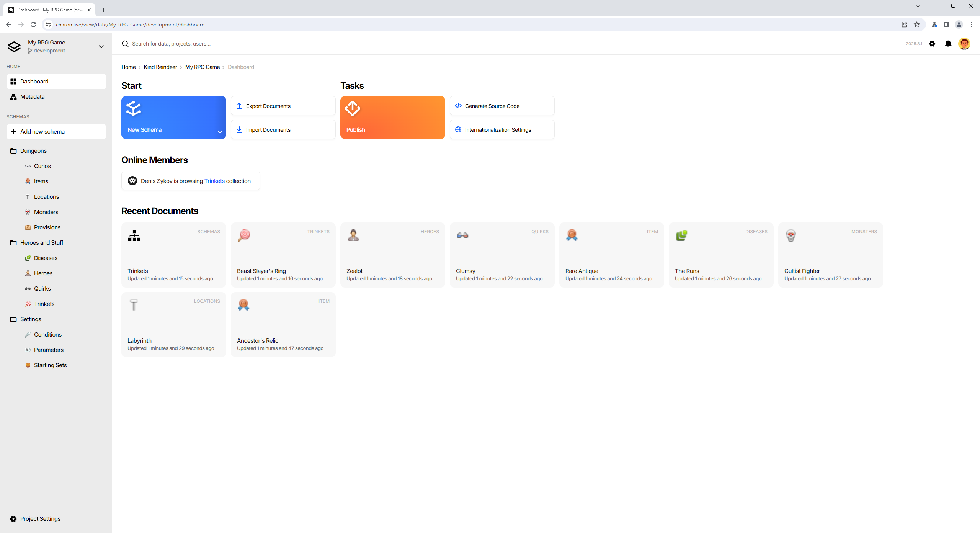Select Monsters schema in sidebar
Viewport: 980px width, 533px height.
pyautogui.click(x=46, y=212)
